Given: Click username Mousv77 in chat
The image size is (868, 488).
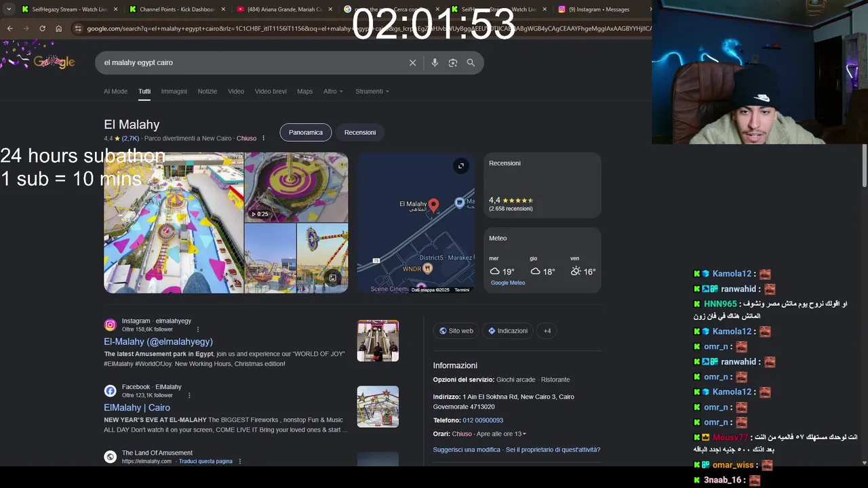Looking at the screenshot, I should click(x=730, y=437).
